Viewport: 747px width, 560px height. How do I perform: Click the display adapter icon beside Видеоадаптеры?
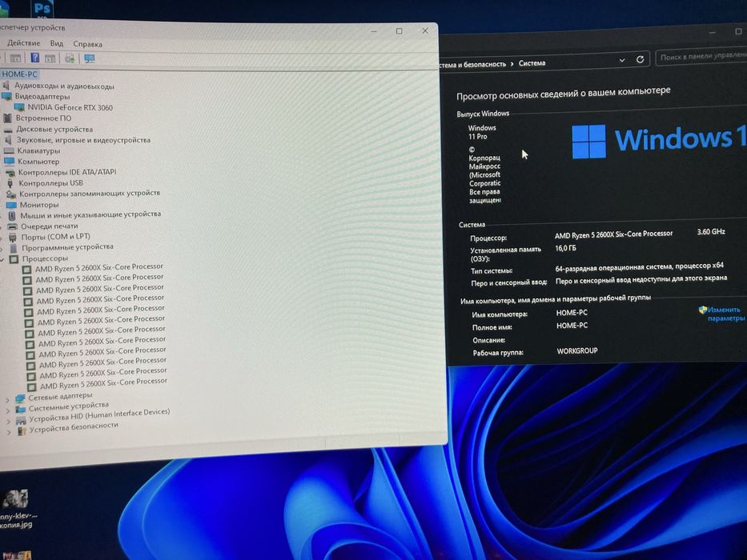click(6, 96)
